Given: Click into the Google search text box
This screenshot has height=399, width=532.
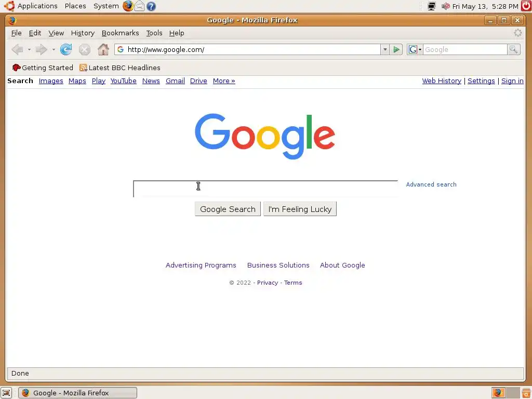Looking at the screenshot, I should point(265,189).
